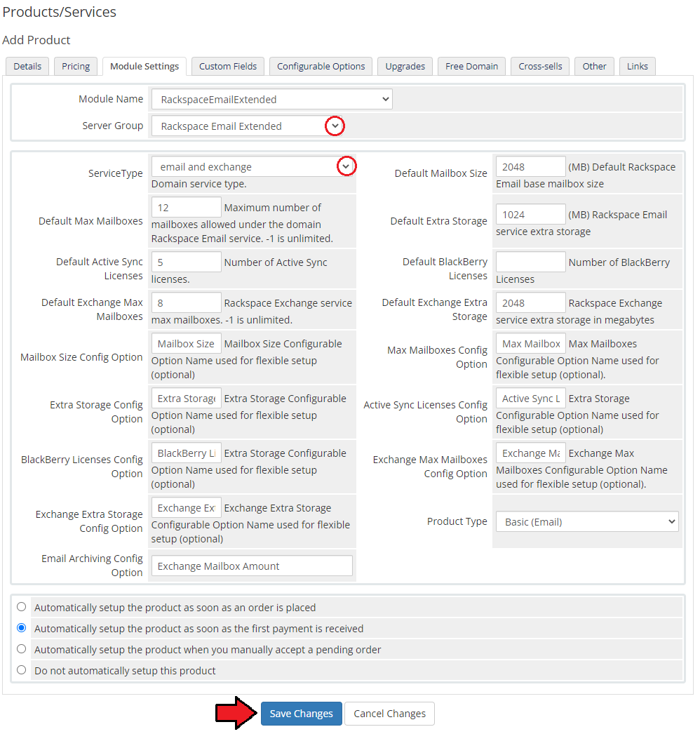The height and width of the screenshot is (741, 700).
Task: Click the Server Group label
Action: pos(113,126)
